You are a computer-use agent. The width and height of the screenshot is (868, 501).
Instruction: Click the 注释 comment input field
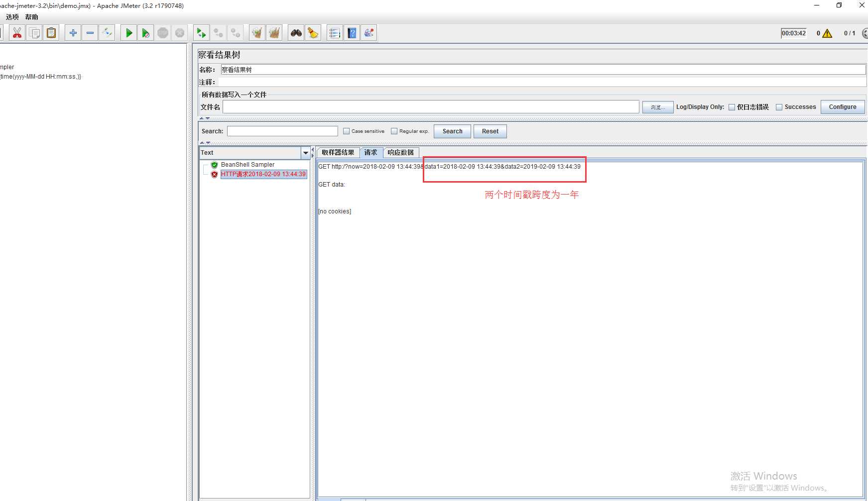click(x=542, y=82)
